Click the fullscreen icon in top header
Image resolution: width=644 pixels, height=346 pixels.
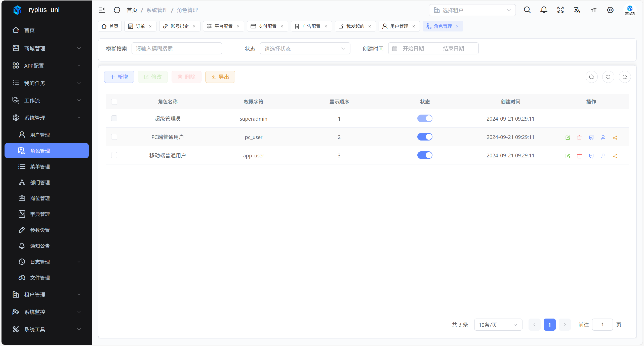[x=560, y=10]
